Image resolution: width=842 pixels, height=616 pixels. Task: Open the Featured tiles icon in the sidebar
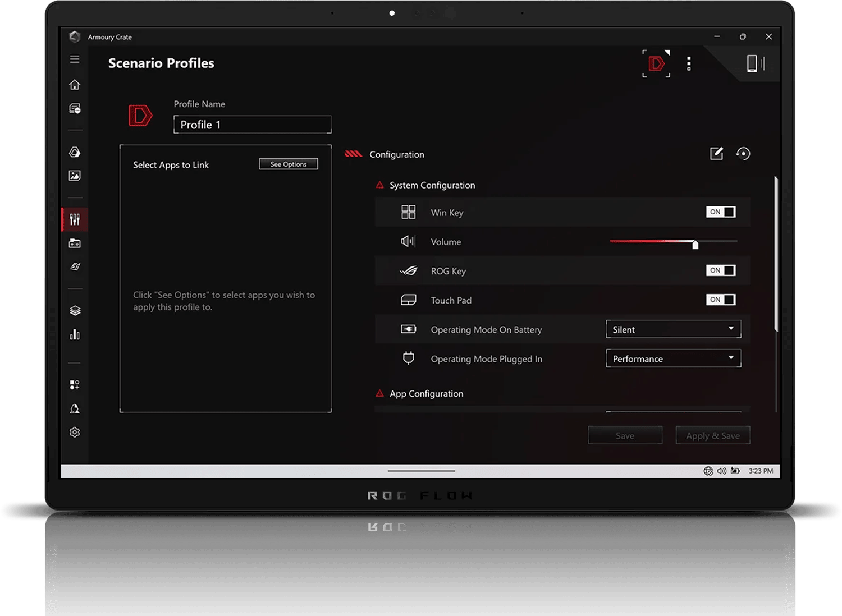(75, 385)
